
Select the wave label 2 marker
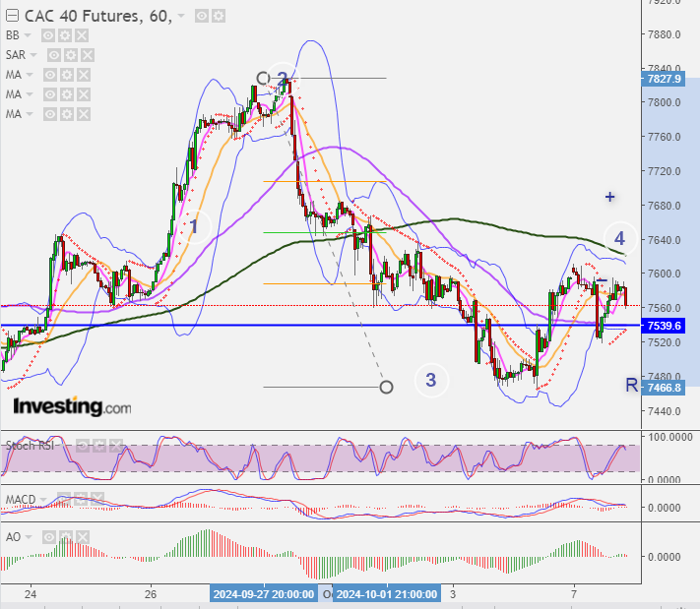coord(283,80)
